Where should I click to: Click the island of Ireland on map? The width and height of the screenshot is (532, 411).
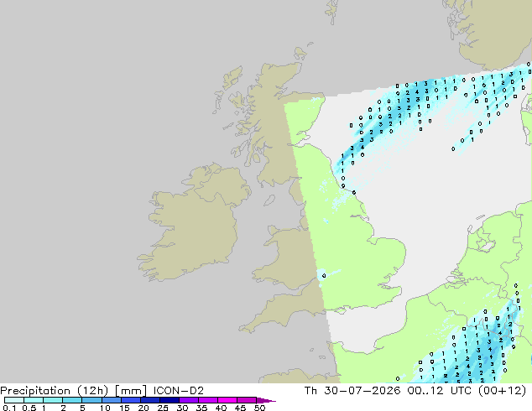pos(193,224)
